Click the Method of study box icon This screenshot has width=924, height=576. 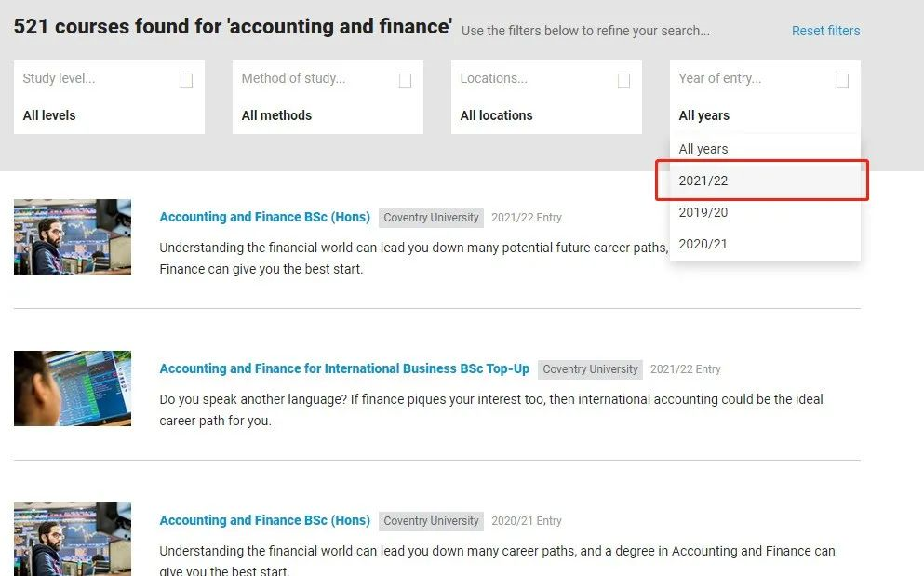tap(405, 81)
